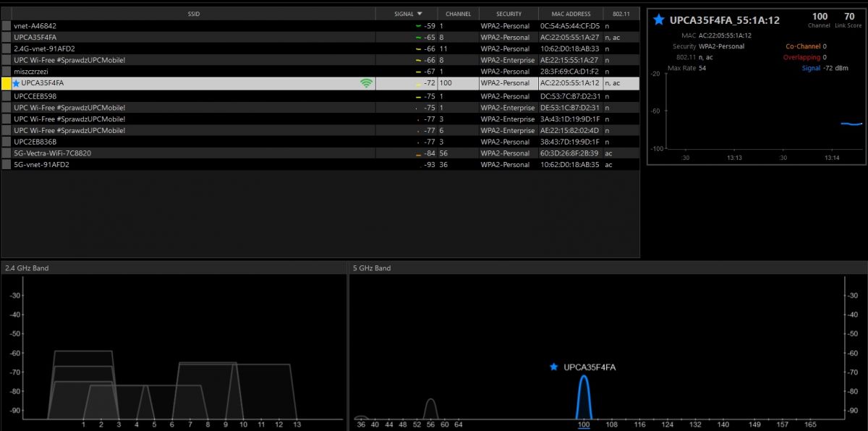Click the sort arrow in the Signal column header
Image resolution: width=868 pixels, height=431 pixels.
click(420, 13)
